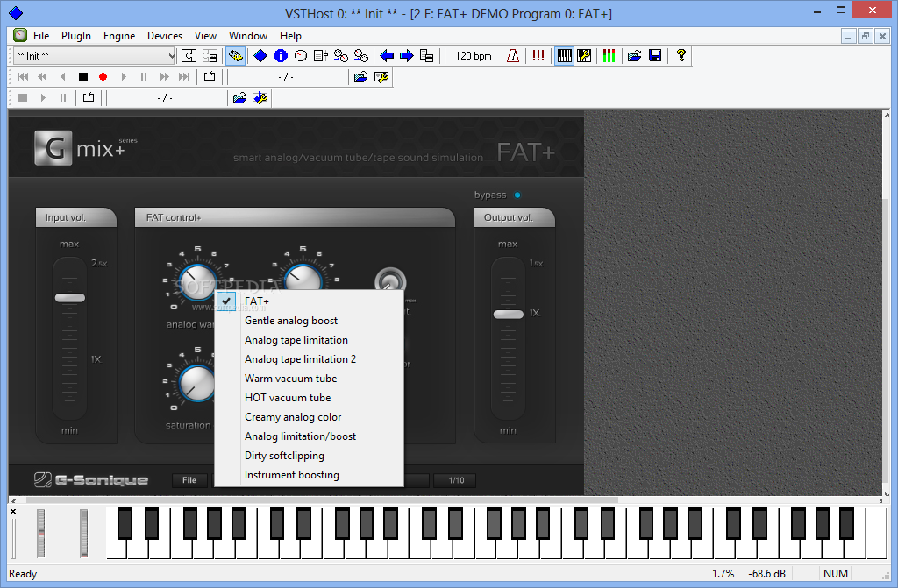Open the Window menu
Screen dimensions: 898x588
pyautogui.click(x=248, y=36)
